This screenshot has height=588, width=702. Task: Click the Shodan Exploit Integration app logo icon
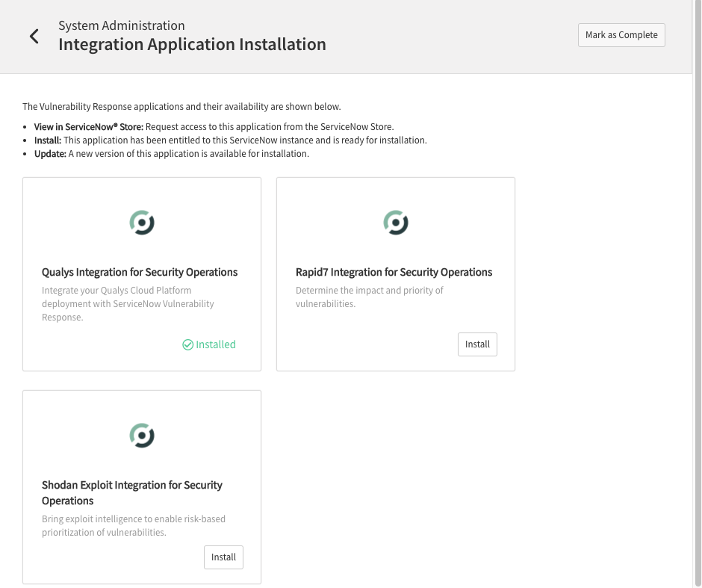(142, 436)
